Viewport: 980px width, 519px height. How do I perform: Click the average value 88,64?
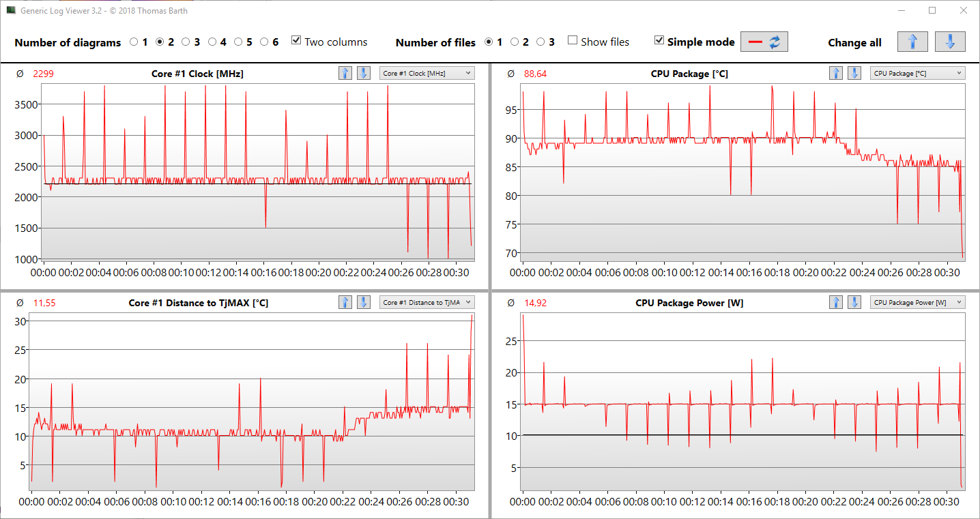[x=535, y=74]
